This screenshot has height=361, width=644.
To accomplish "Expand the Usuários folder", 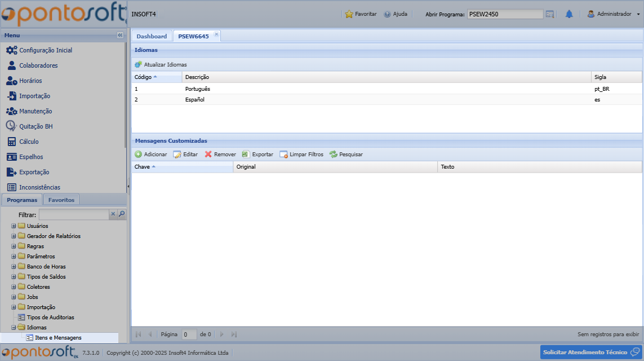I will tap(14, 226).
